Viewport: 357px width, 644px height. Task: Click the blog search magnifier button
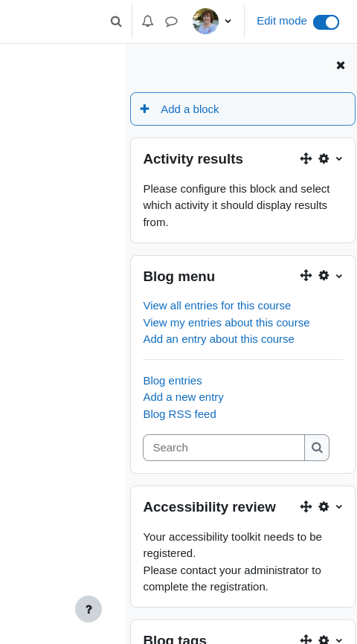(317, 448)
